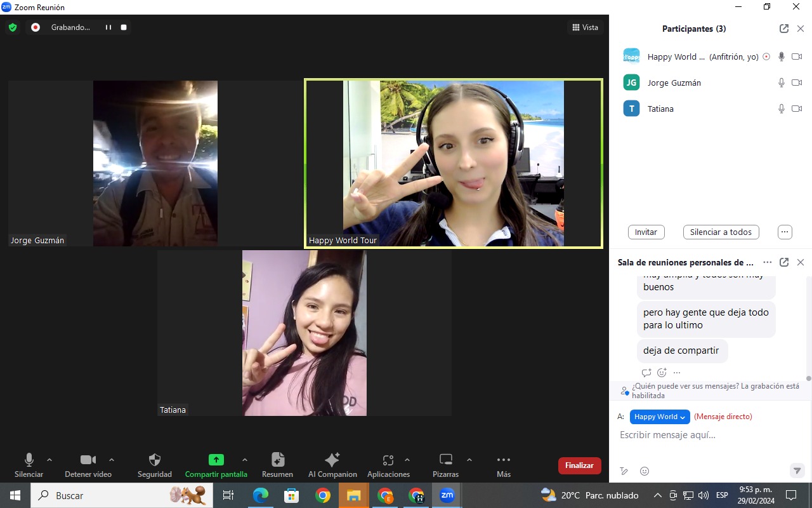Screen dimensions: 812x508
Task: Select Tatiana video tile
Action: (x=304, y=333)
